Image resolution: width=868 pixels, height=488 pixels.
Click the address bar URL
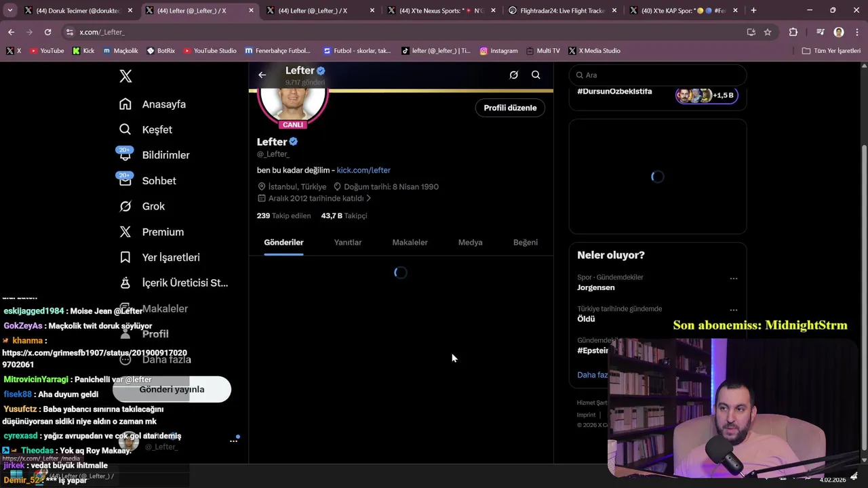pos(102,32)
